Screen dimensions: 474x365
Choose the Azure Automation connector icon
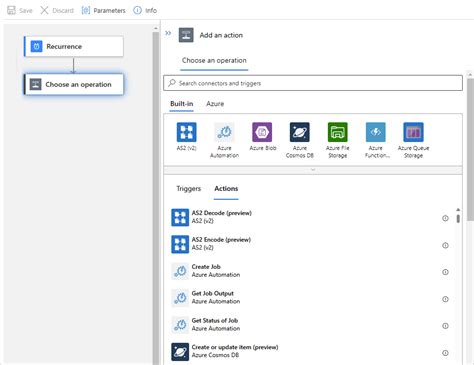click(224, 132)
